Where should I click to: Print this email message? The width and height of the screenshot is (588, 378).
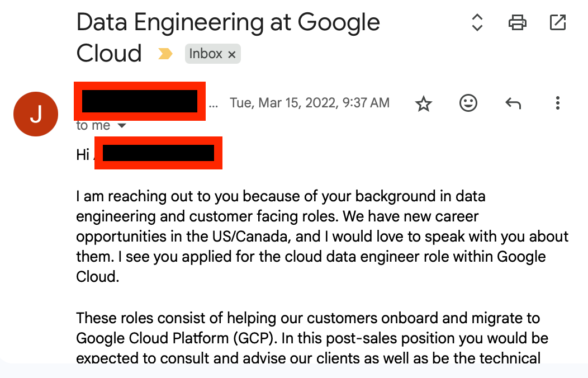click(517, 23)
